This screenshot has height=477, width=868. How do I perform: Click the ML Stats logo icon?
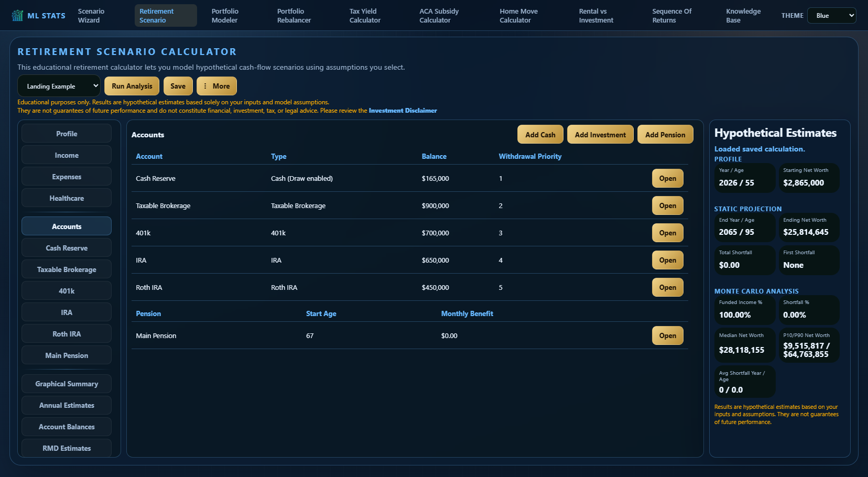pyautogui.click(x=17, y=15)
